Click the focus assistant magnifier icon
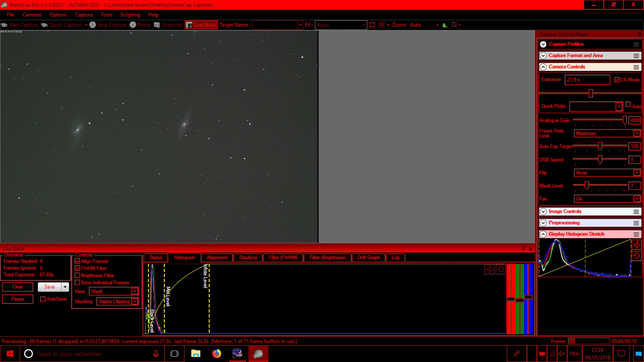 pos(454,25)
